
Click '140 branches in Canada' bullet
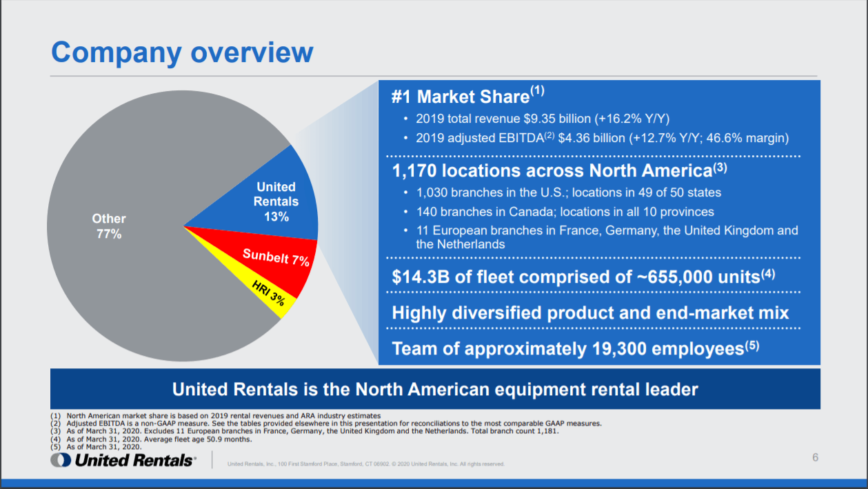tap(559, 212)
